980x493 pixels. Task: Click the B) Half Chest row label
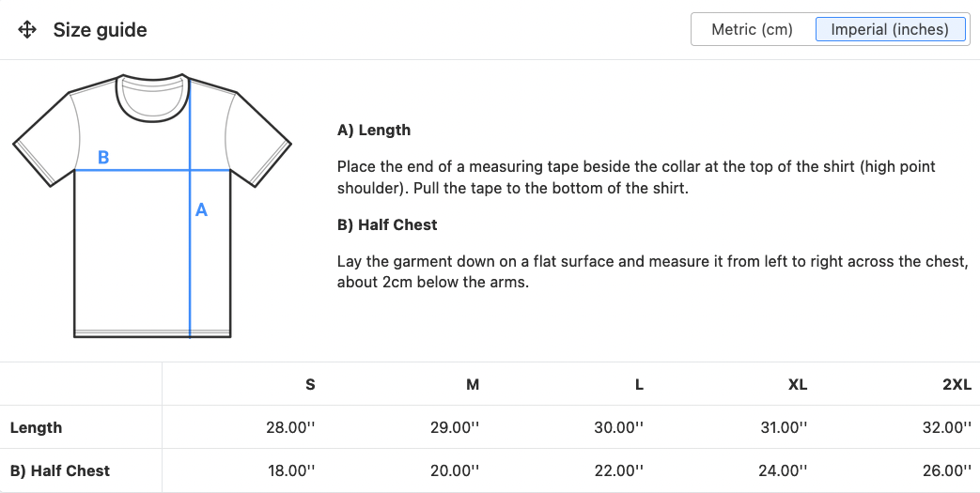pos(60,471)
